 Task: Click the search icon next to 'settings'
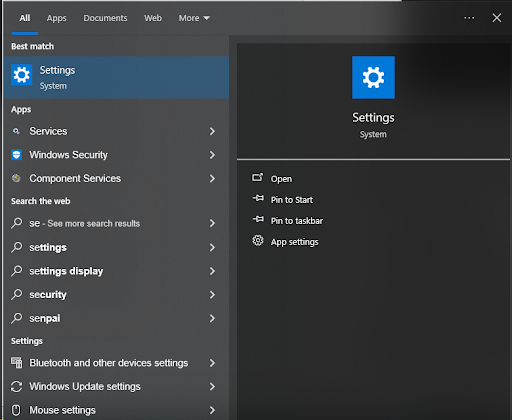pyautogui.click(x=16, y=247)
